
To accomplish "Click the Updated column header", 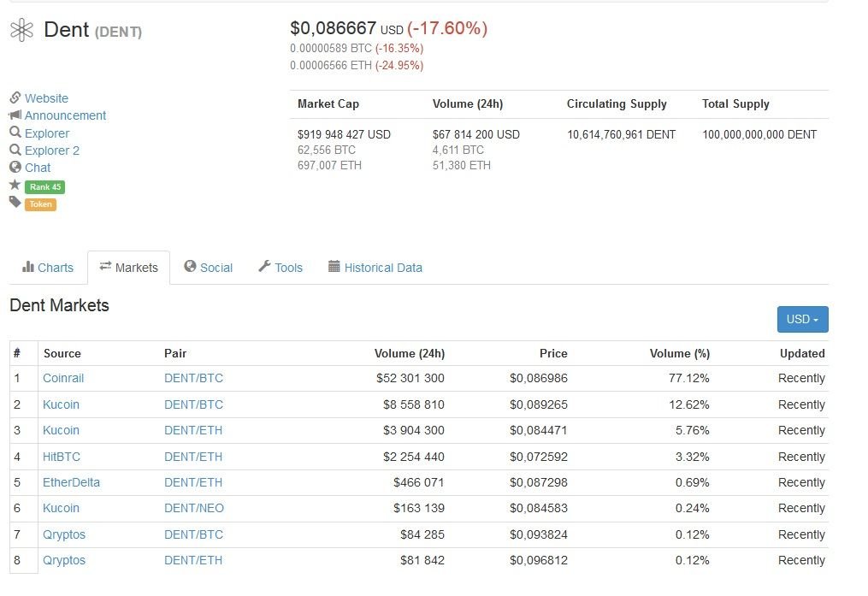I will pos(802,353).
